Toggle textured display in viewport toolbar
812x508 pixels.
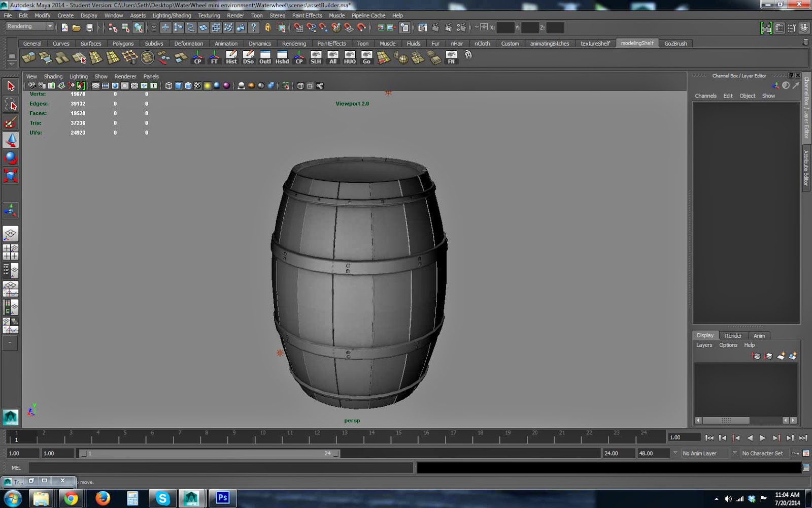pos(197,86)
